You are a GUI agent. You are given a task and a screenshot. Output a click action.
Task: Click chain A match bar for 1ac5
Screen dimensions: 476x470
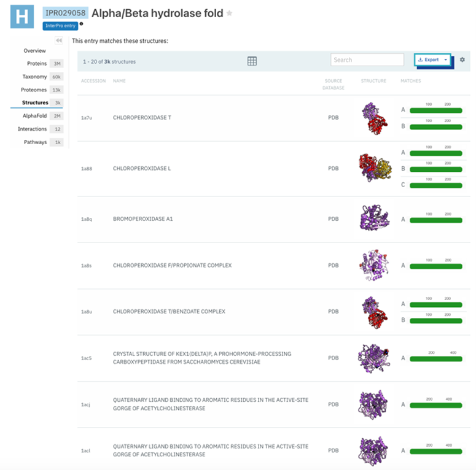click(x=435, y=358)
